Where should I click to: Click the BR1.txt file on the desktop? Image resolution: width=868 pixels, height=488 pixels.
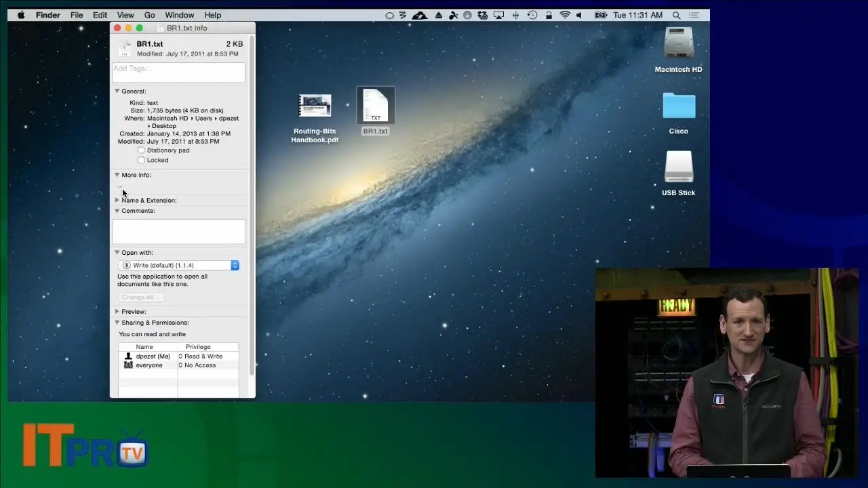(x=375, y=106)
